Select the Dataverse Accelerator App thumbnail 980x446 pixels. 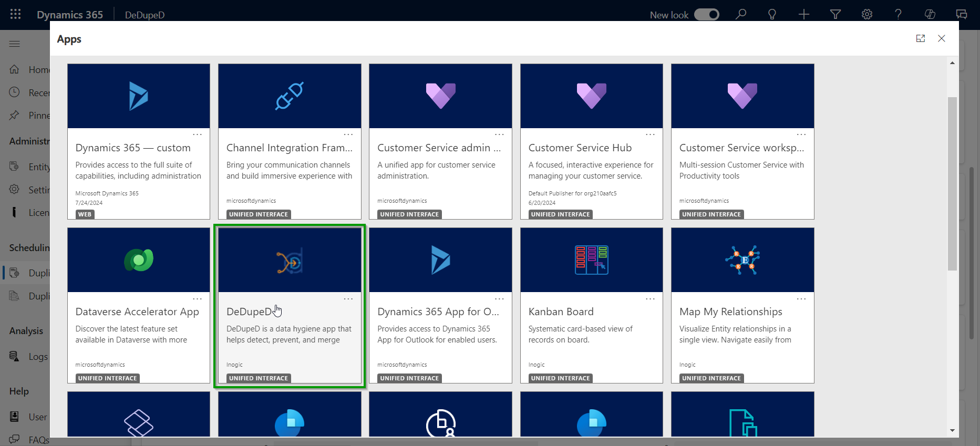[x=139, y=260]
